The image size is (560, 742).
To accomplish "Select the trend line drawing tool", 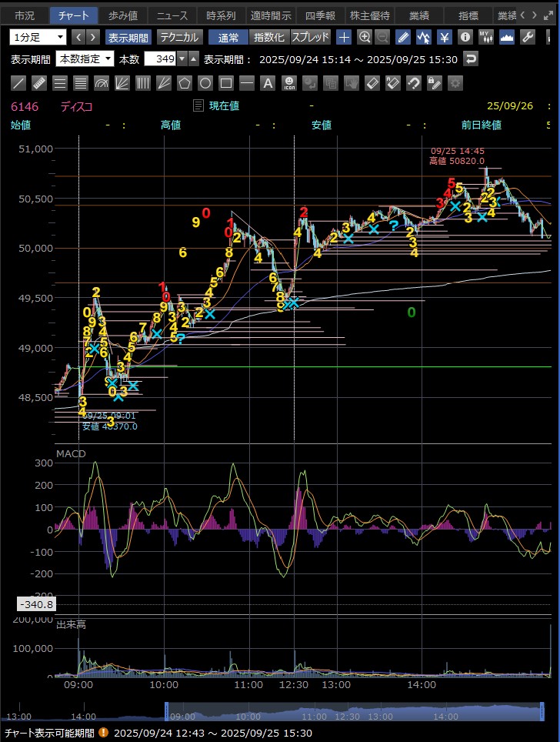I will pyautogui.click(x=19, y=83).
